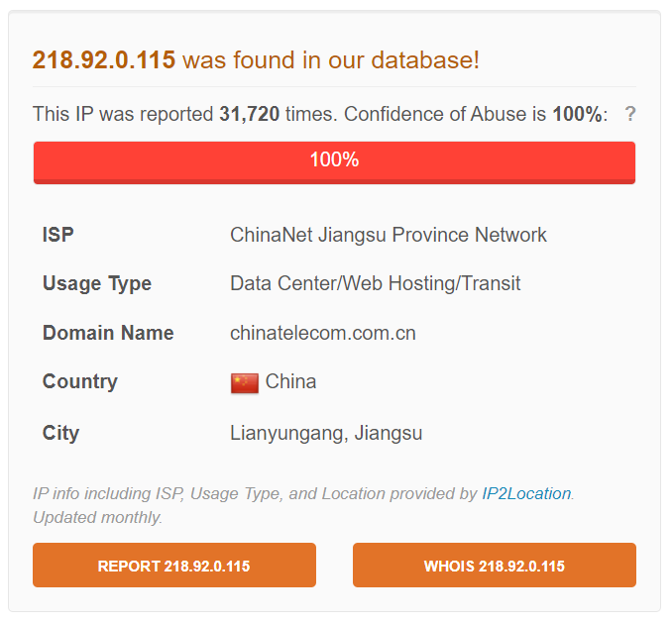The height and width of the screenshot is (622, 672).
Task: Click the 218.92.0.115 address in the heading
Action: tap(104, 59)
